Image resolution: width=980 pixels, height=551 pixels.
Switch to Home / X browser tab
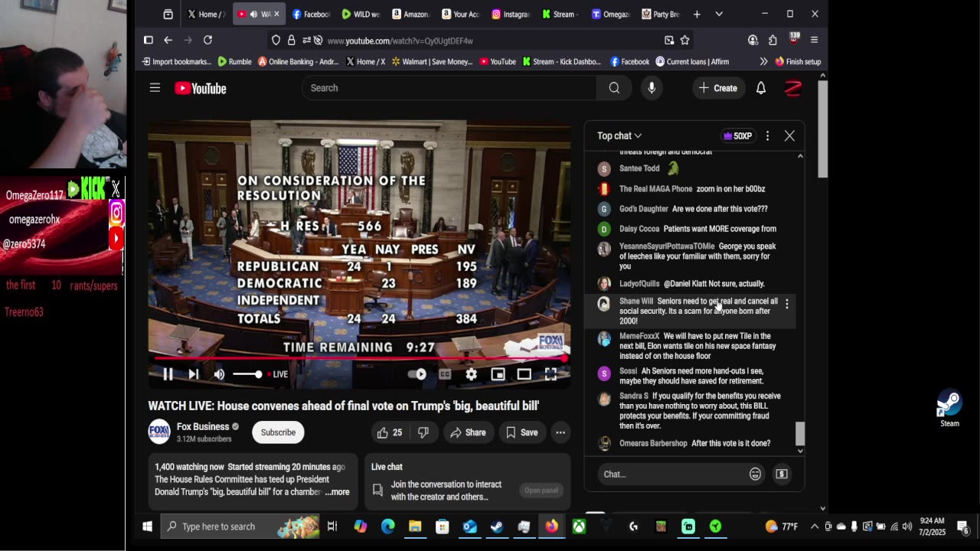tap(206, 14)
